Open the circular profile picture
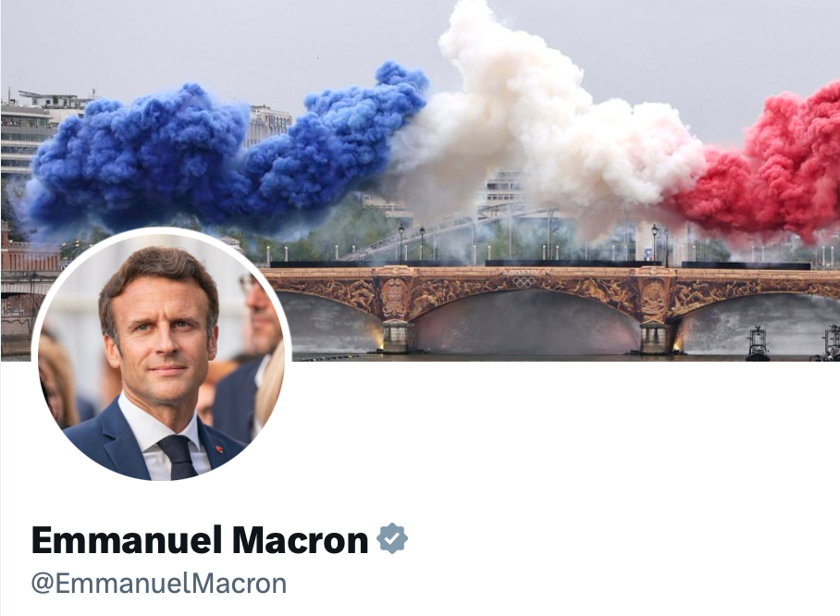 161,354
